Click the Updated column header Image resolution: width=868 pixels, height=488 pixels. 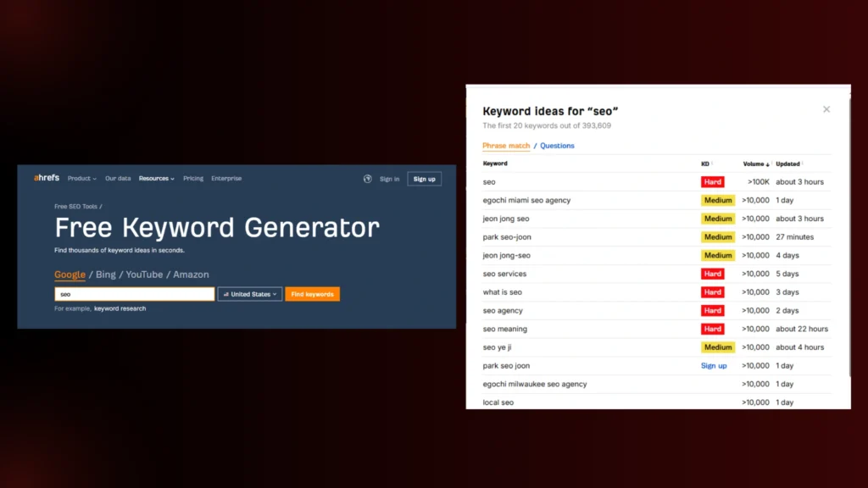(787, 164)
